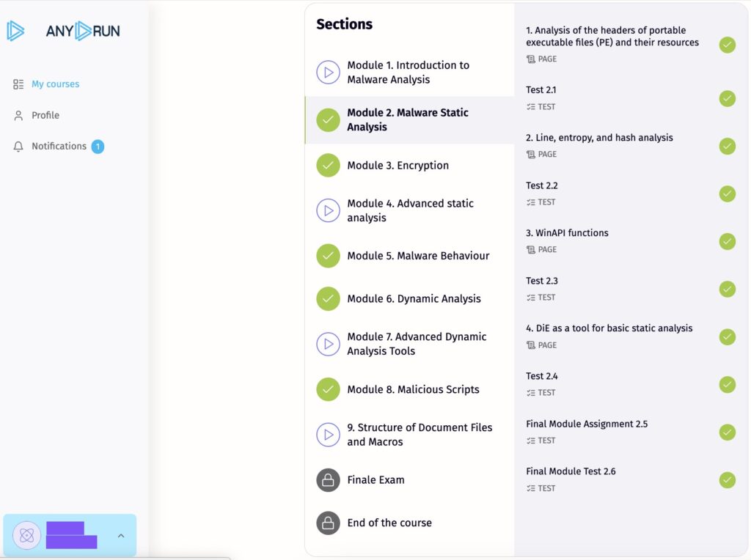Click the play icon for Module 1
751x560 pixels.
[x=328, y=73]
